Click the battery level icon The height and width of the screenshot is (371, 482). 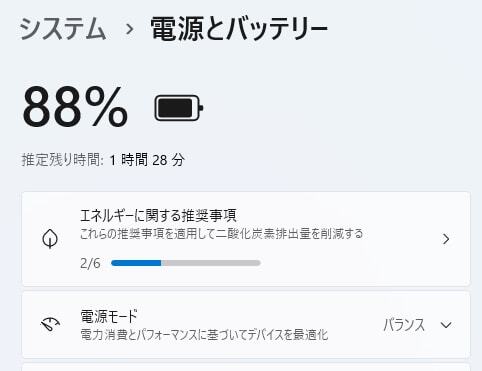[179, 108]
